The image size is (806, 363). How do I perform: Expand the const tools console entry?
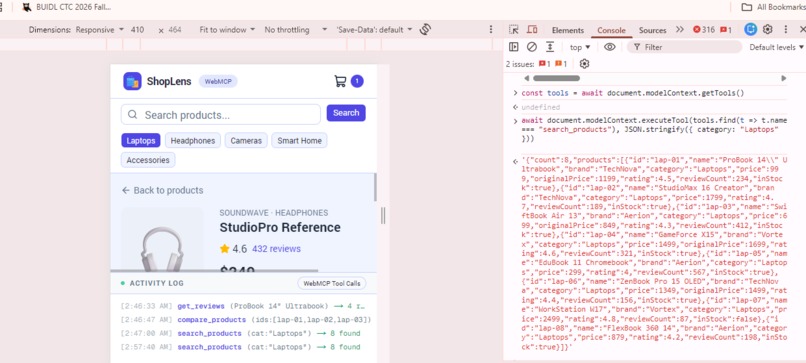(x=516, y=93)
